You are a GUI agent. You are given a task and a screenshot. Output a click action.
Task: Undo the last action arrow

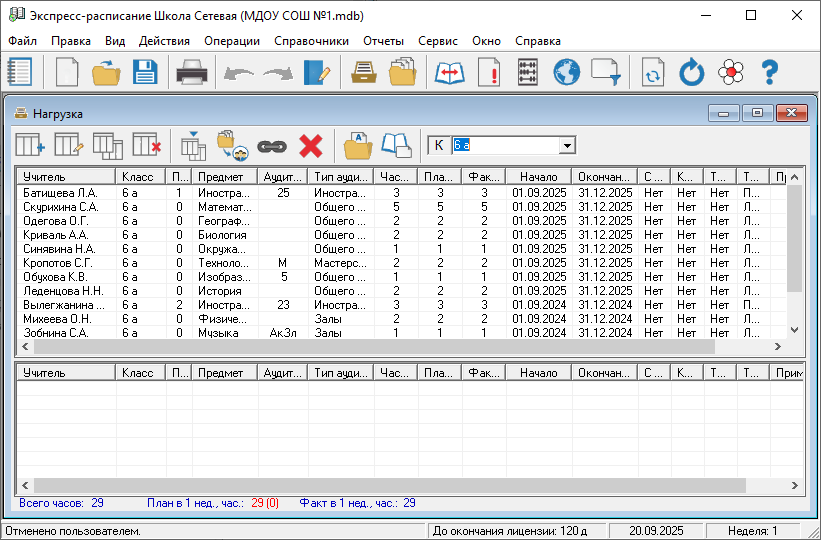[x=239, y=73]
